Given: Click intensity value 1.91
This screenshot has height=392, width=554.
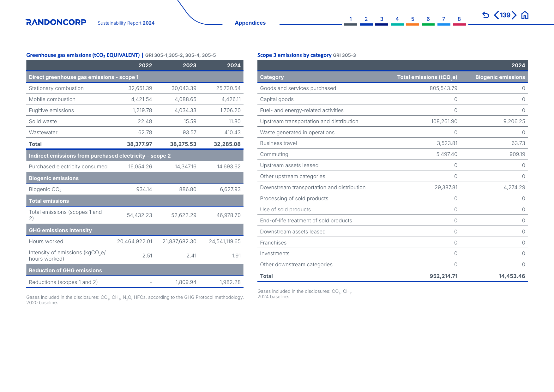Looking at the screenshot, I should point(236,256).
